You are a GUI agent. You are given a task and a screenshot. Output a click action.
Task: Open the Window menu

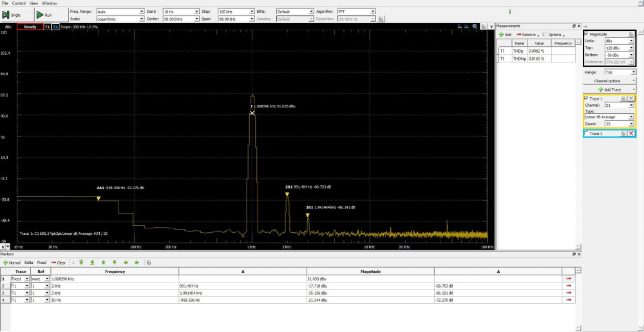(x=50, y=3)
